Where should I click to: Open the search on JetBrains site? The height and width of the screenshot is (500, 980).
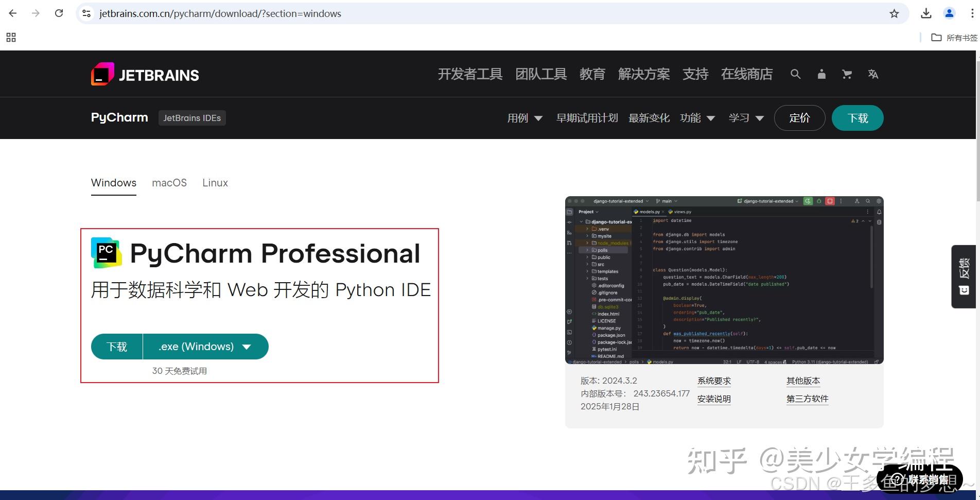pos(795,74)
